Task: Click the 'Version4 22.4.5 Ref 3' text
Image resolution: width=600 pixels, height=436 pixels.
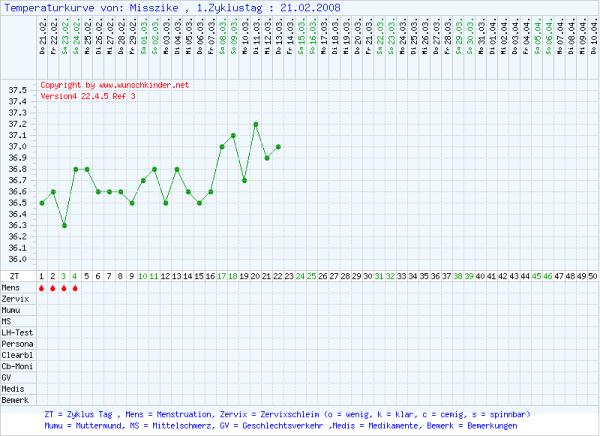Action: click(x=86, y=97)
